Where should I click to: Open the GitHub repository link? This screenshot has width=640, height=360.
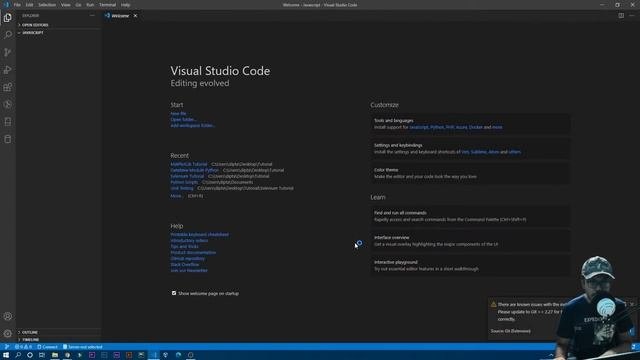[x=188, y=259]
